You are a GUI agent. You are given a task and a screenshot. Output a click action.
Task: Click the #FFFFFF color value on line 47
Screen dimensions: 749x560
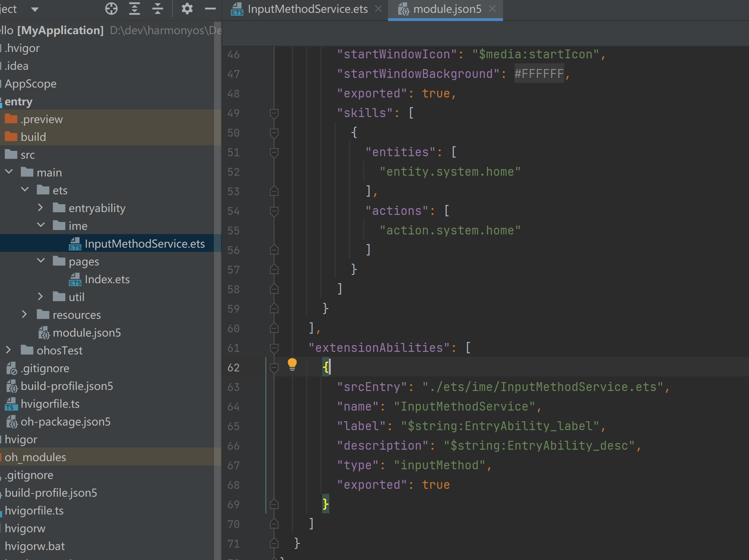click(539, 74)
